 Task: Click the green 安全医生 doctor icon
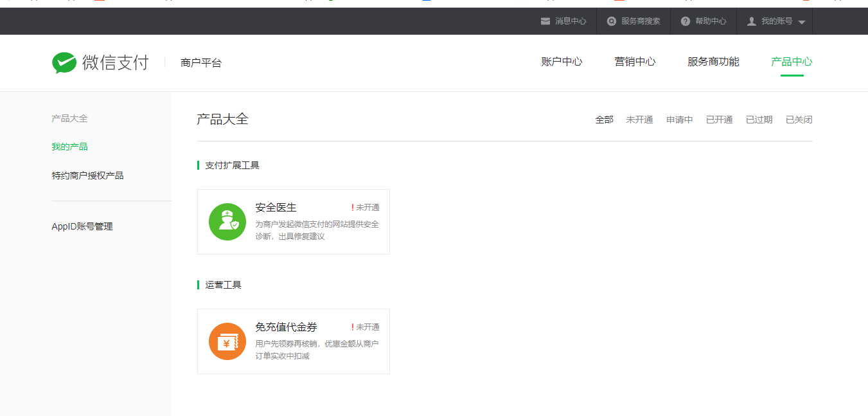(x=227, y=222)
